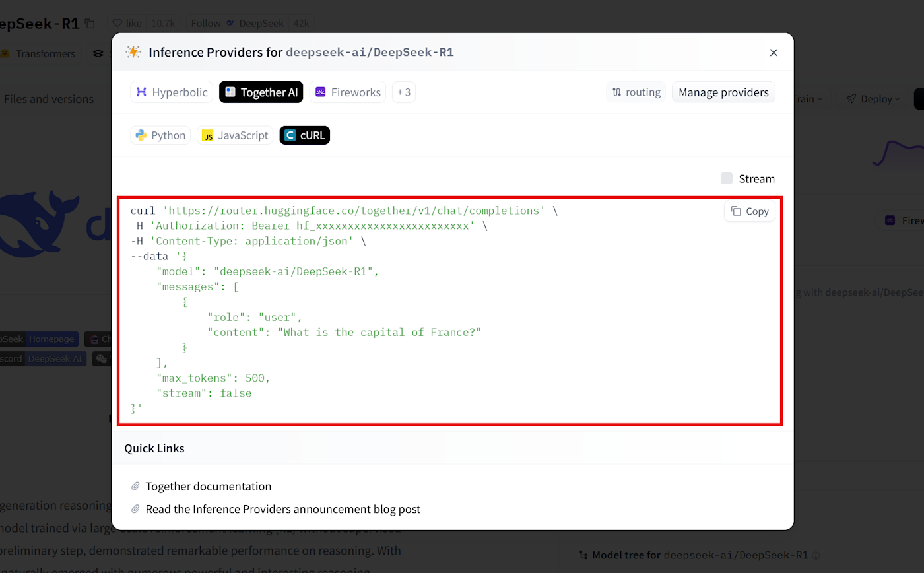Click the Model tree info icon in background
This screenshot has height=573, width=924.
click(816, 556)
